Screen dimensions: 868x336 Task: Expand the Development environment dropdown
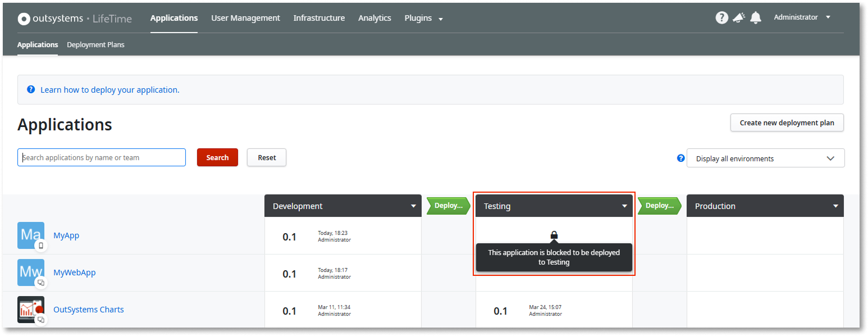pyautogui.click(x=413, y=206)
